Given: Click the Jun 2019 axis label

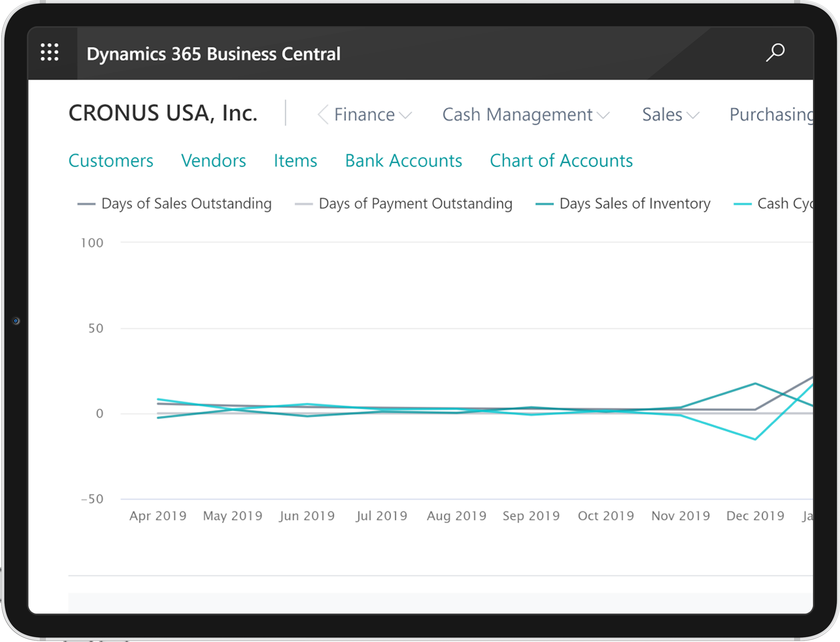Looking at the screenshot, I should point(307,516).
